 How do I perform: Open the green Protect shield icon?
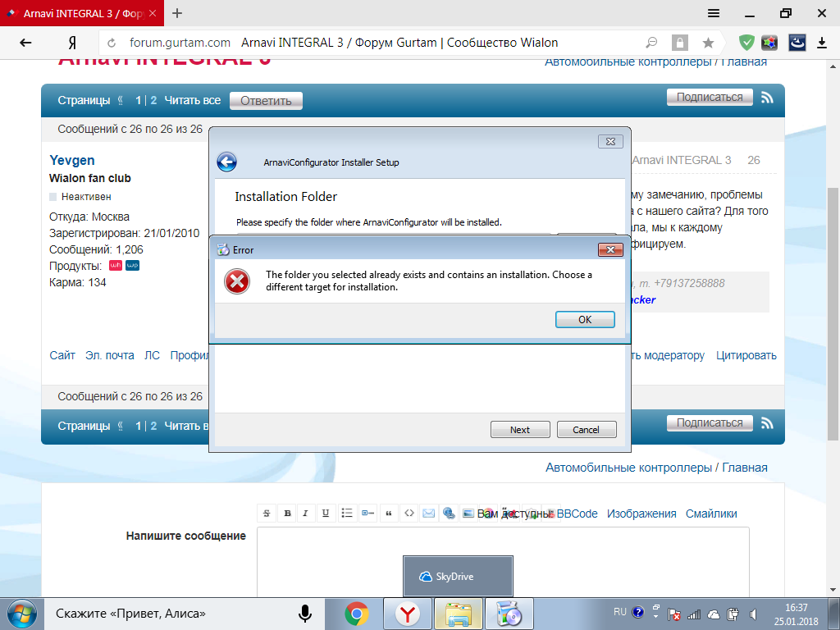tap(746, 43)
